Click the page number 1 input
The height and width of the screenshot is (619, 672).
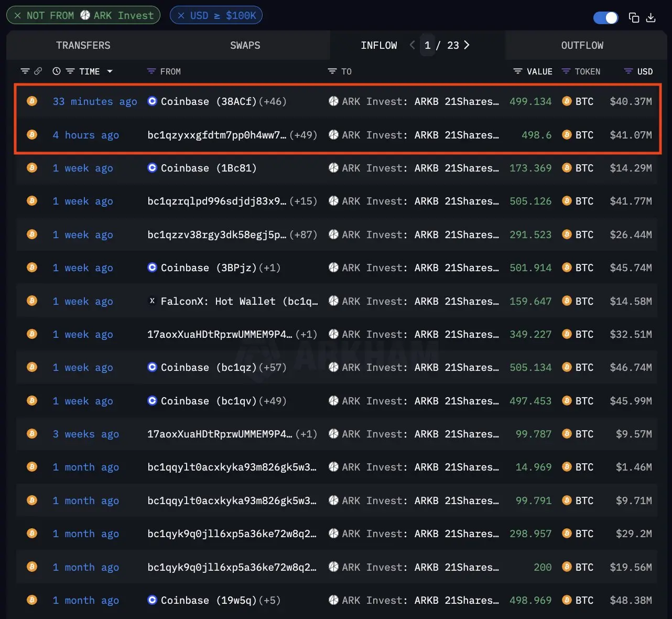click(428, 46)
